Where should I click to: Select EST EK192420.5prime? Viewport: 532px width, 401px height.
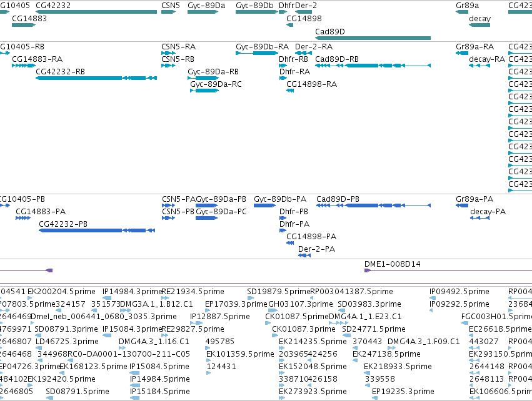tap(61, 380)
